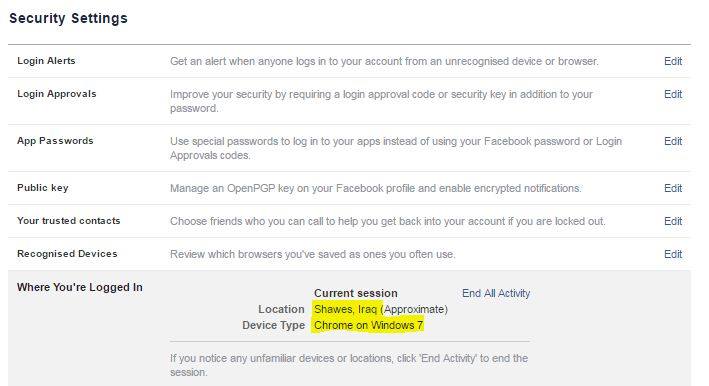Expand the App Passwords row label
Image resolution: width=709 pixels, height=386 pixels.
tap(55, 141)
